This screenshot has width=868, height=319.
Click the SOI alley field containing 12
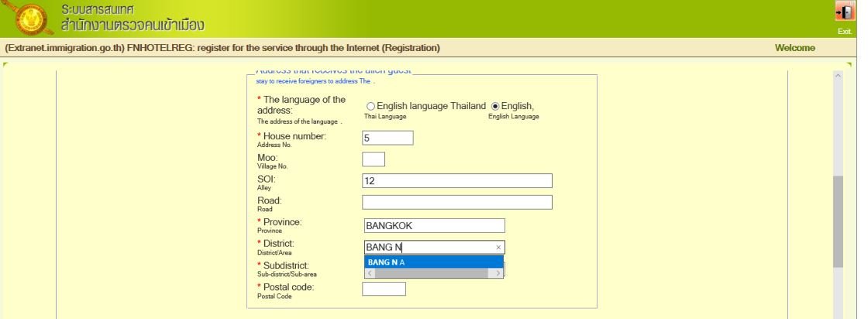click(456, 180)
